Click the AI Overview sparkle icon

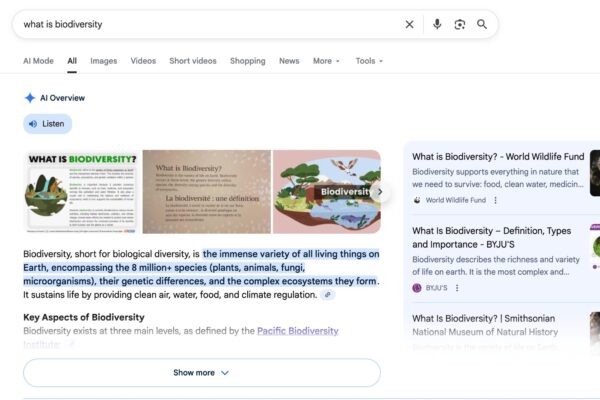click(30, 98)
